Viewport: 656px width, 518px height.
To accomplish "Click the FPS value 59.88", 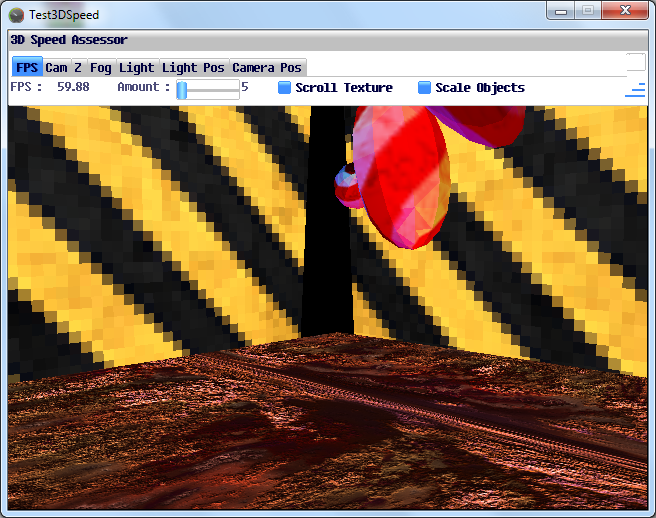I will [x=73, y=87].
